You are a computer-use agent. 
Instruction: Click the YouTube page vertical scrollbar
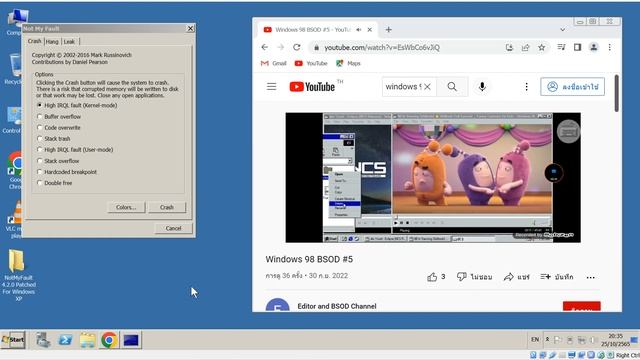(x=616, y=93)
